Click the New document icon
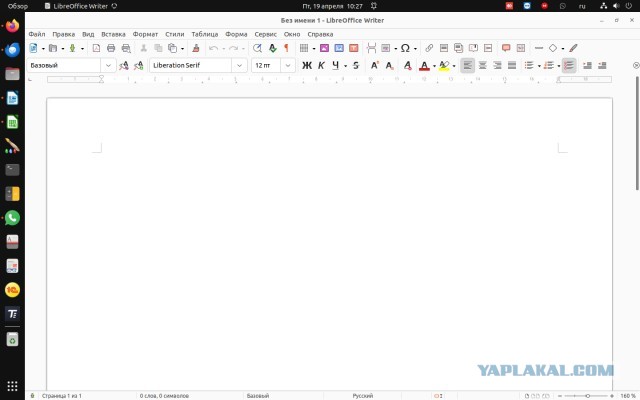Viewport: 640px width, 400px height. [x=33, y=48]
